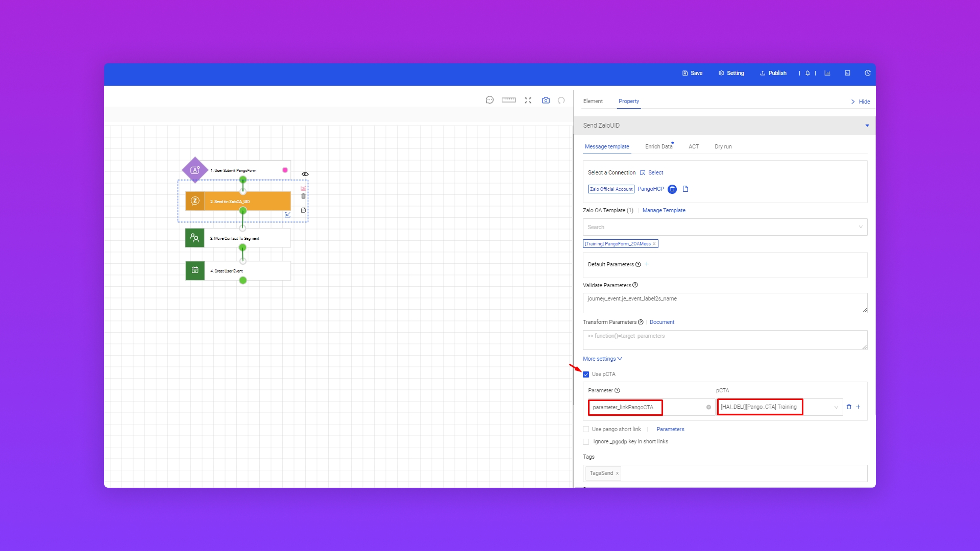Open the Manage Template link
The width and height of the screenshot is (980, 551).
click(x=664, y=211)
